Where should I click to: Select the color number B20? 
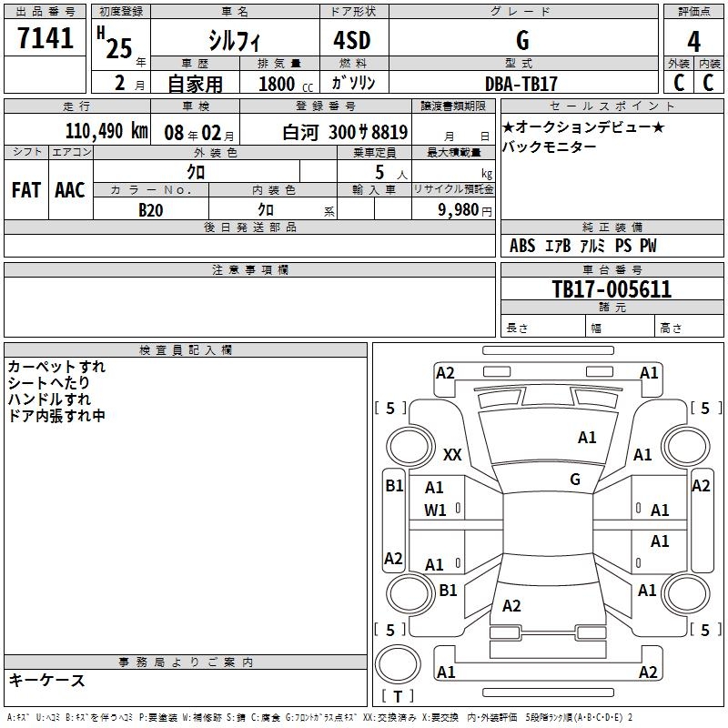coord(150,210)
